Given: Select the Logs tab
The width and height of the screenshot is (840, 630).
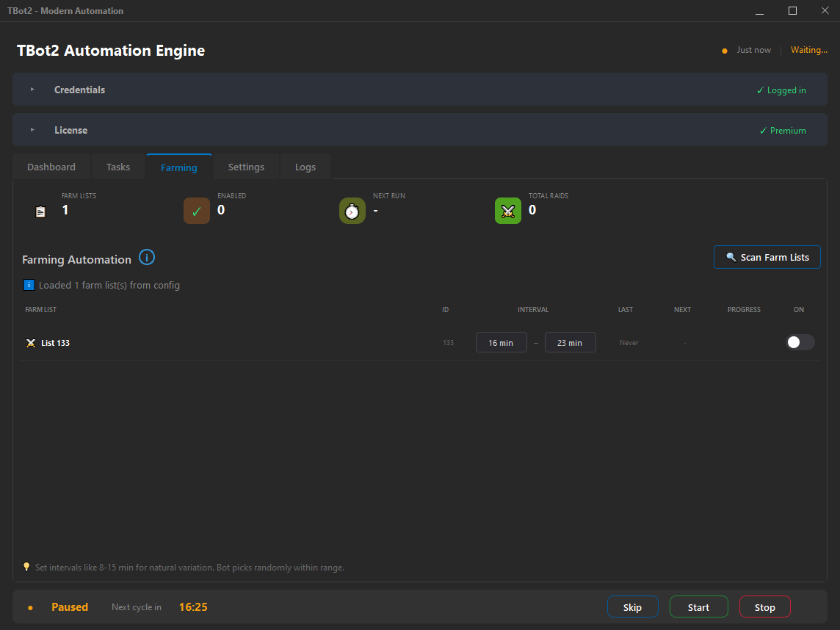Looking at the screenshot, I should coord(305,167).
